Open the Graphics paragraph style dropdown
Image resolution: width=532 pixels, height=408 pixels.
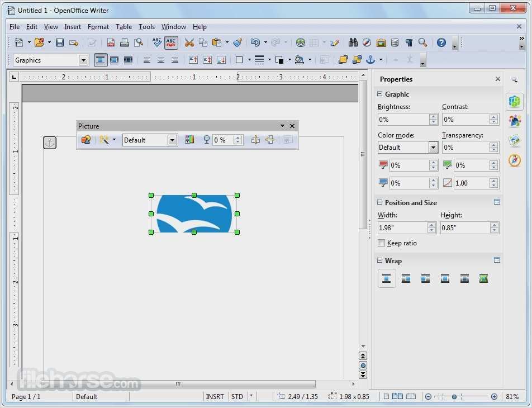(x=83, y=60)
